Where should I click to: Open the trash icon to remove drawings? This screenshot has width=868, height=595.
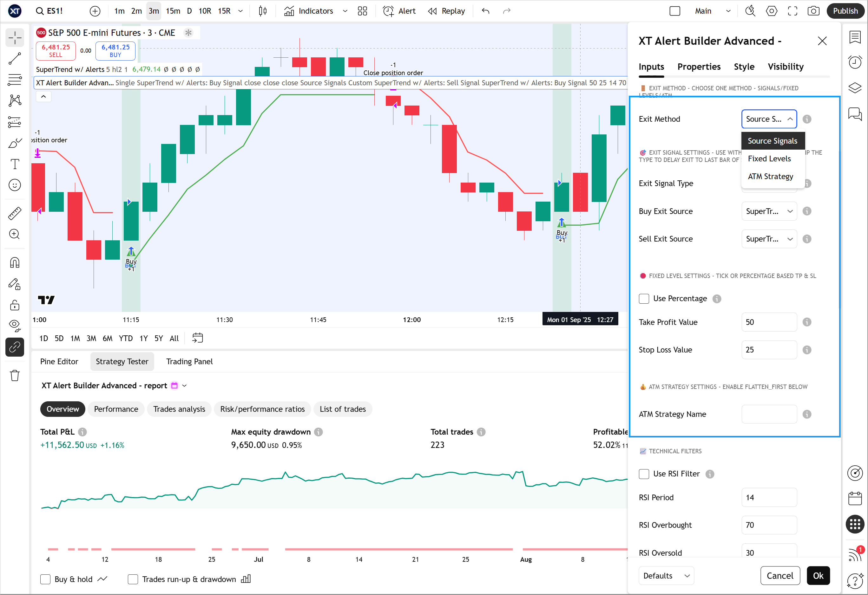coord(15,376)
